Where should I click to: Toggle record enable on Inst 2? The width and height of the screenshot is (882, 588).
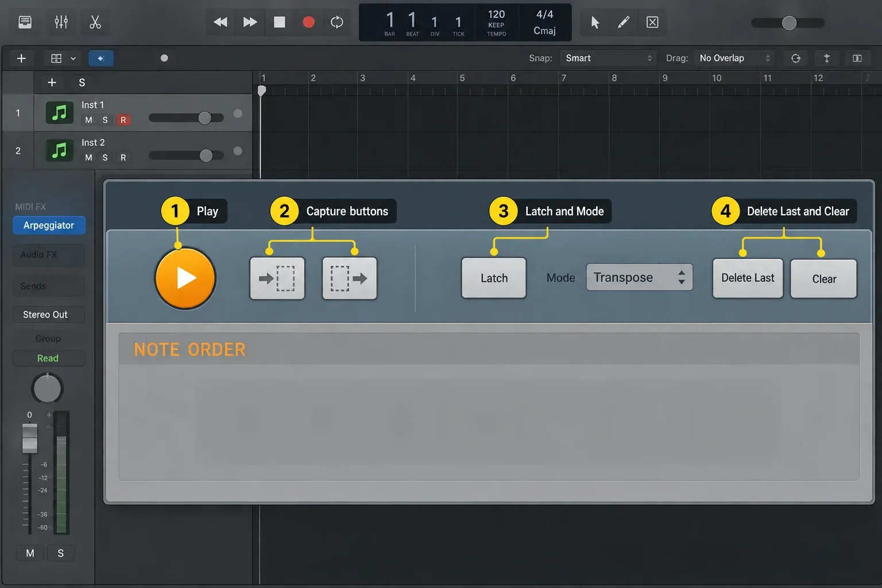[x=123, y=157]
